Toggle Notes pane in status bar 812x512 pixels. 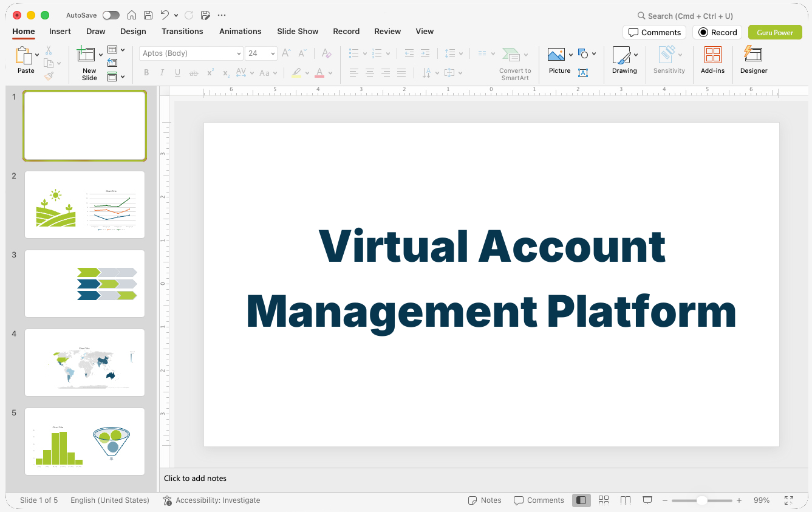coord(485,500)
